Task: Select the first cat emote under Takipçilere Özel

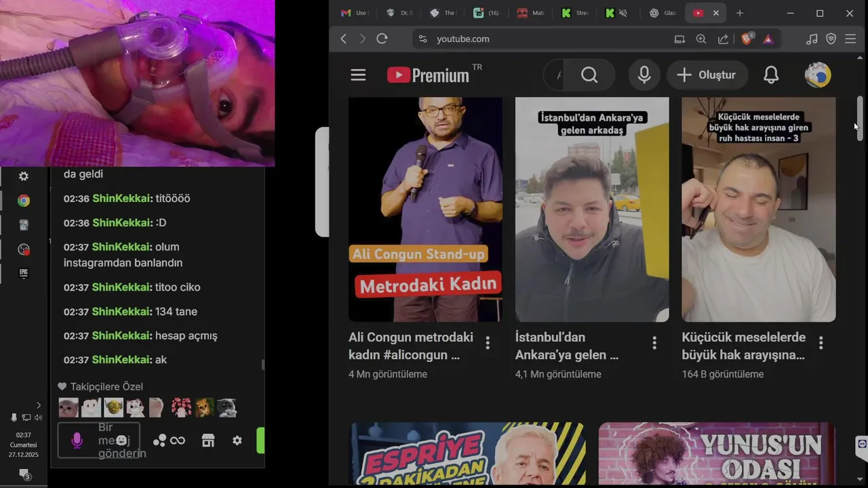Action: (x=68, y=407)
